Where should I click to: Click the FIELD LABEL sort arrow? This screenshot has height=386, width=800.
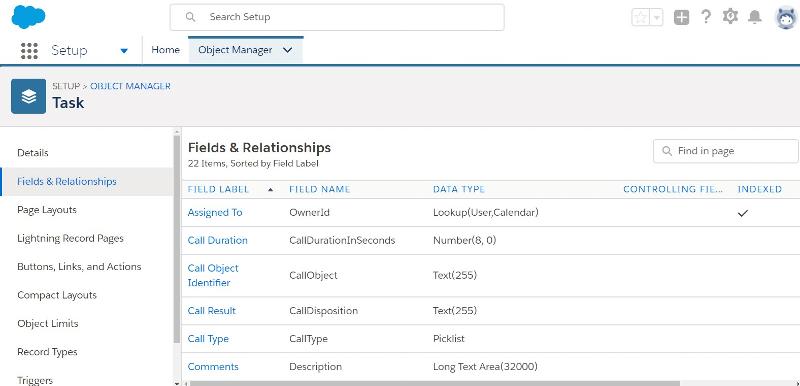(x=270, y=190)
